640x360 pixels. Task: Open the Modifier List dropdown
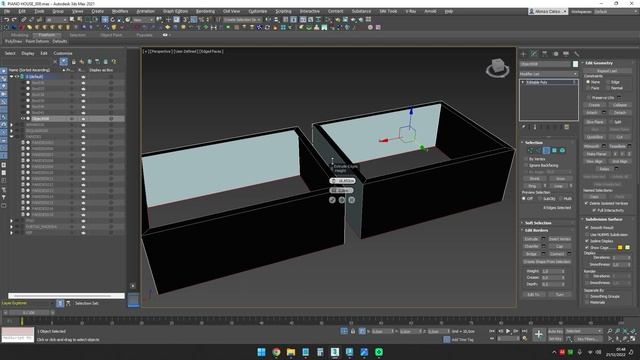[549, 74]
